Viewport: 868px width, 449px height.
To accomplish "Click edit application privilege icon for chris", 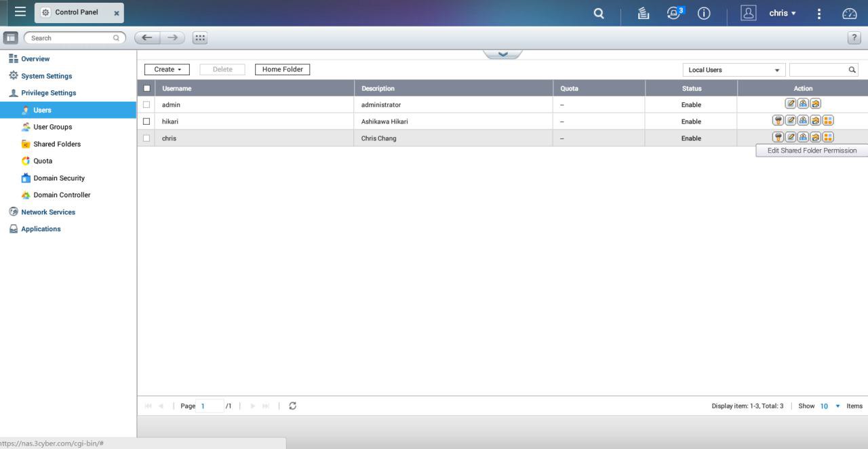I will pos(828,138).
